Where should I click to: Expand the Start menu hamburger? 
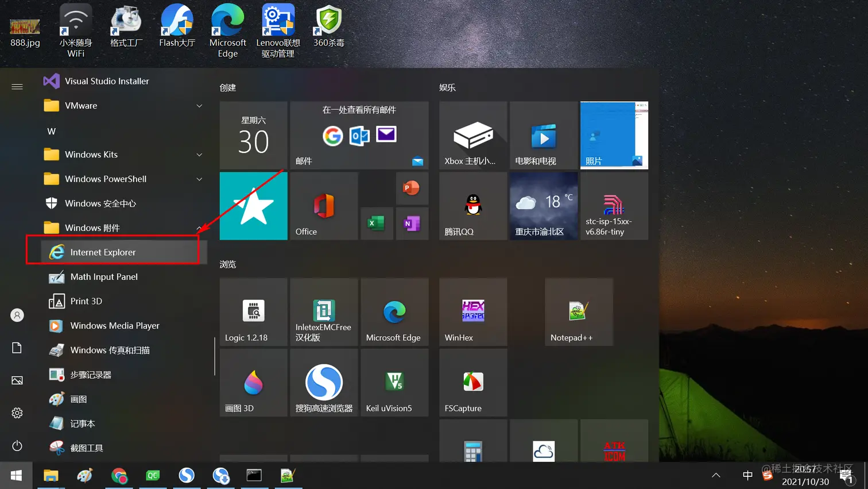click(17, 87)
